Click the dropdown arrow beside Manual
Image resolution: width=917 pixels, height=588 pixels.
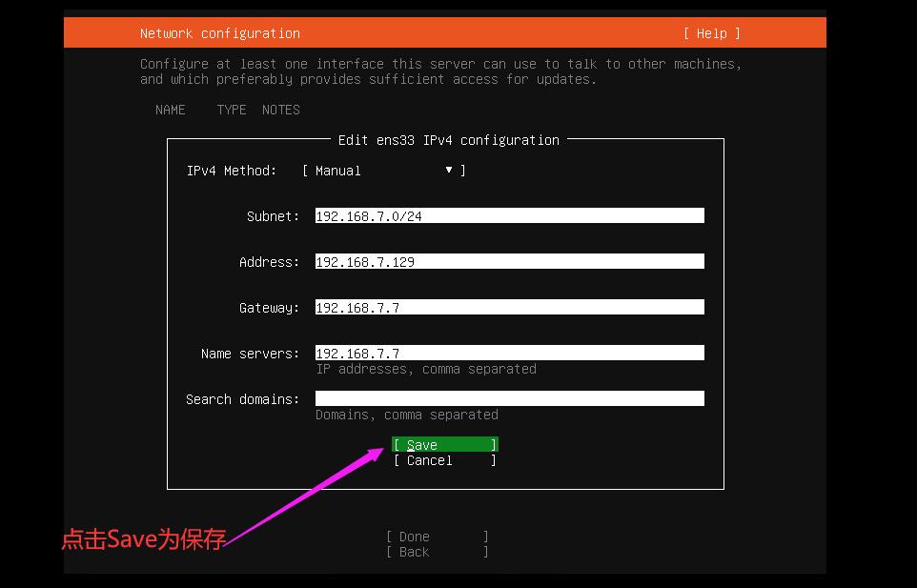(x=449, y=170)
